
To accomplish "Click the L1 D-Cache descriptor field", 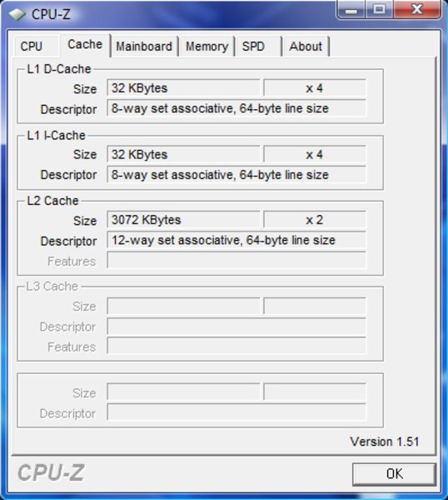I will click(x=236, y=108).
